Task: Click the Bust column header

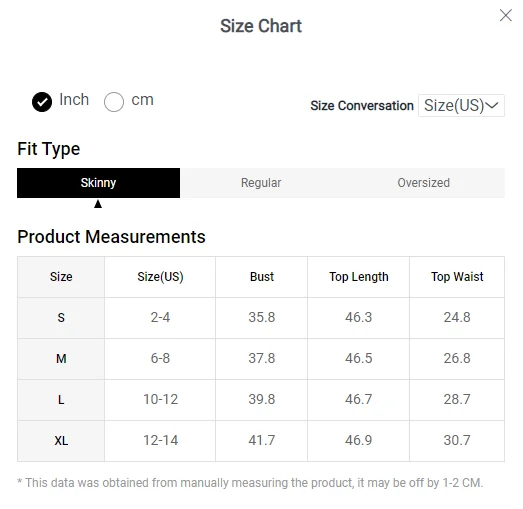Action: click(262, 277)
